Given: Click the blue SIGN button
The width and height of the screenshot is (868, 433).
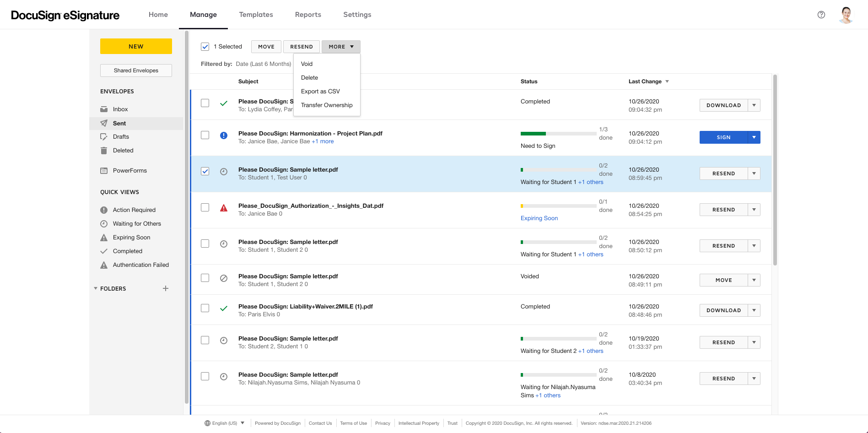Looking at the screenshot, I should tap(723, 137).
